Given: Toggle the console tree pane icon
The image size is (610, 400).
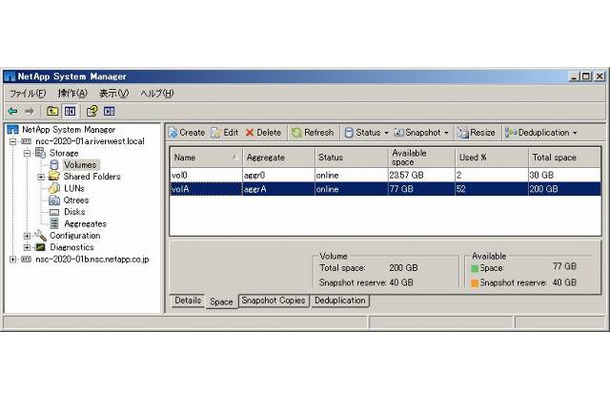Looking at the screenshot, I should [x=70, y=111].
